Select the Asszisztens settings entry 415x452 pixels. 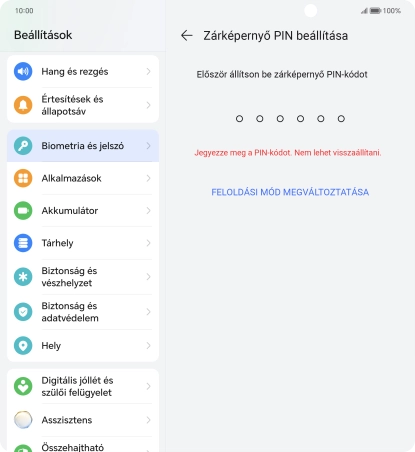[x=83, y=420]
